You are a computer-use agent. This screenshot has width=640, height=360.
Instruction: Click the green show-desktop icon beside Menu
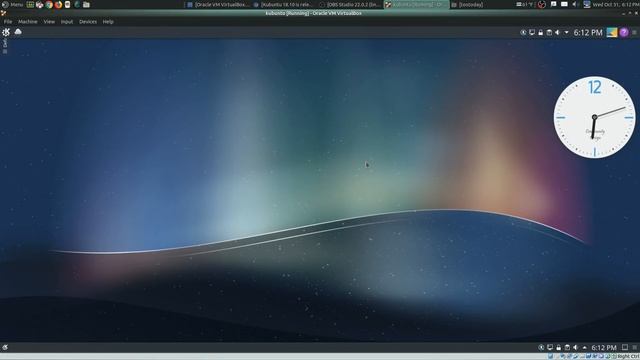(30, 4)
